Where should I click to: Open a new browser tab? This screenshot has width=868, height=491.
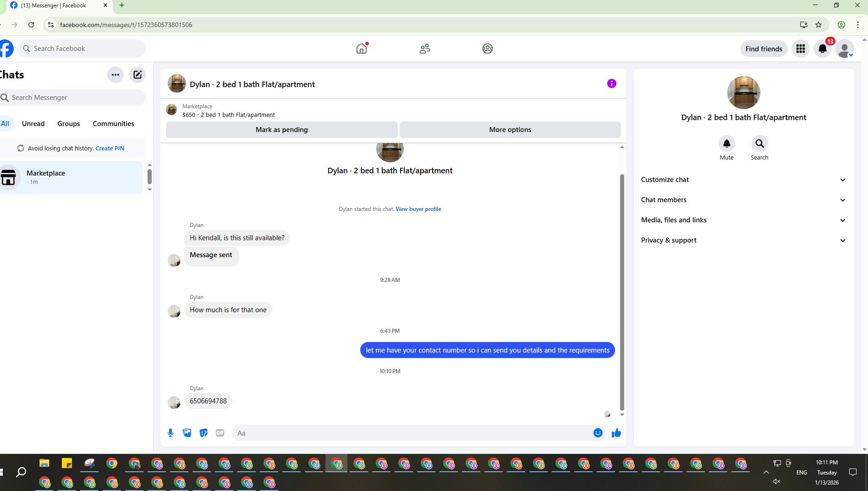(x=122, y=6)
